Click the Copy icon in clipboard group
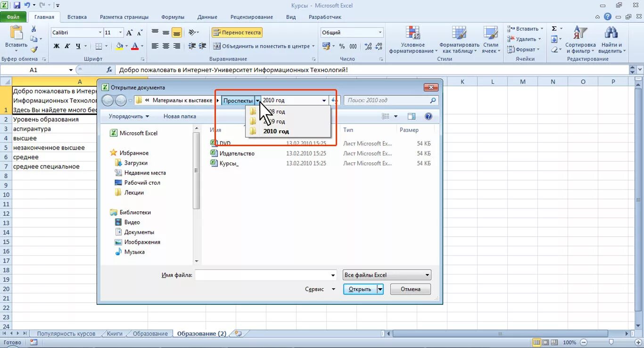 pyautogui.click(x=34, y=39)
